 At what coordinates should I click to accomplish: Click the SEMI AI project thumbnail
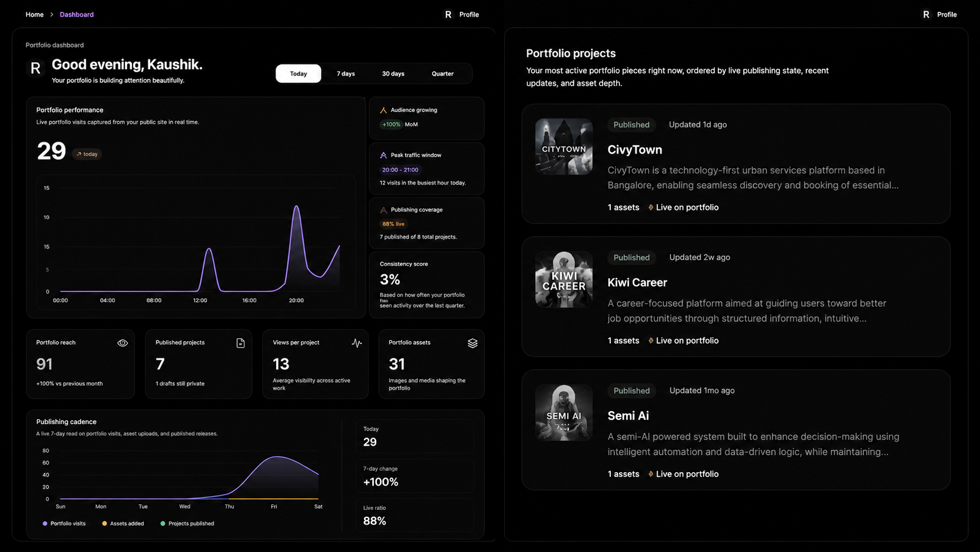pyautogui.click(x=564, y=412)
